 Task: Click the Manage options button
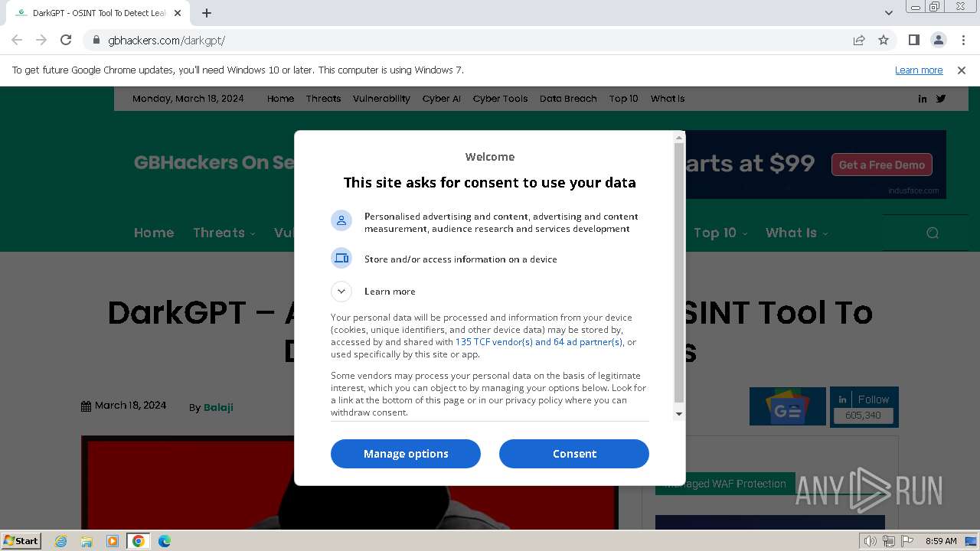click(x=406, y=454)
